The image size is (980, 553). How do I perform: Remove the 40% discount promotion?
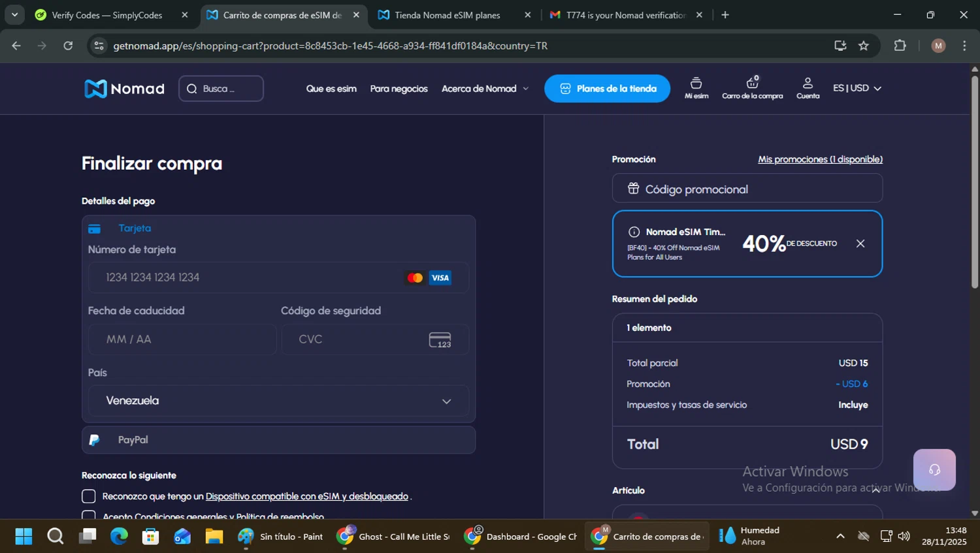point(860,244)
